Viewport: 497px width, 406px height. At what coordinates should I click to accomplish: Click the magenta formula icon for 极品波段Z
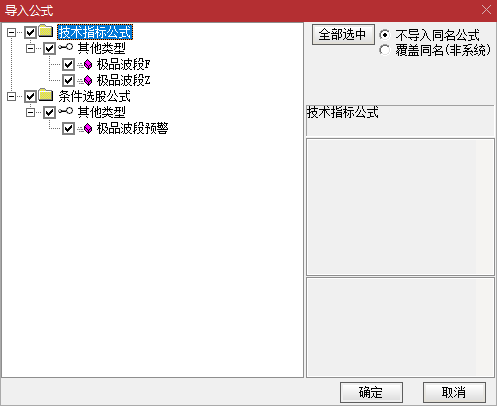coord(88,80)
